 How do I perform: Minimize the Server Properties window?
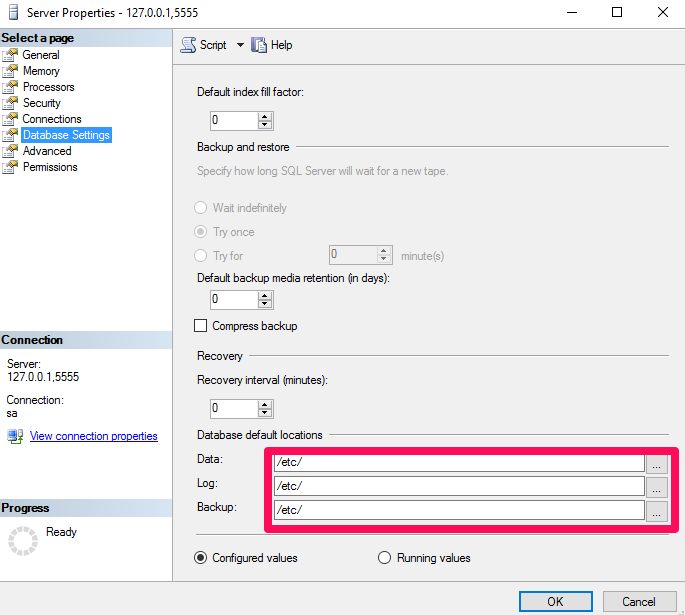click(572, 12)
